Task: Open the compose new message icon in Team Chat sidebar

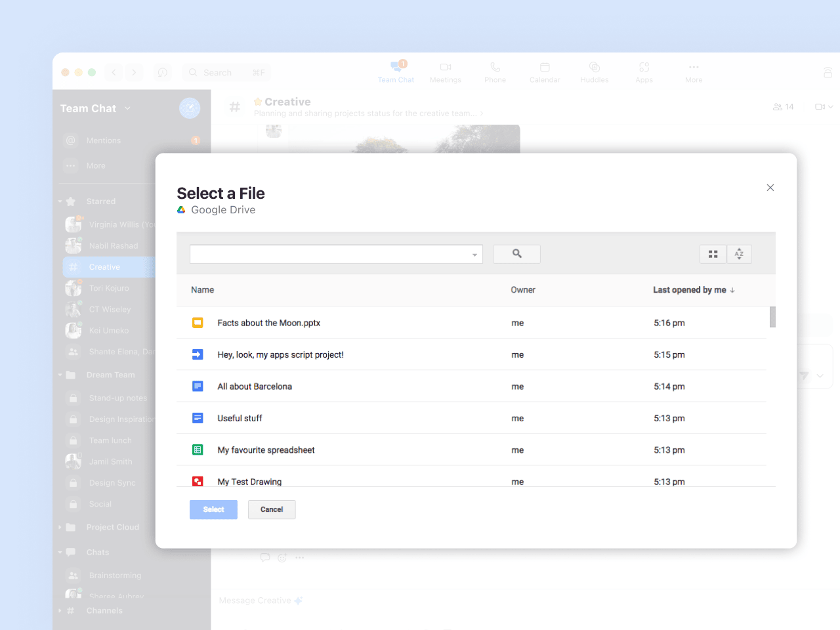Action: click(190, 108)
